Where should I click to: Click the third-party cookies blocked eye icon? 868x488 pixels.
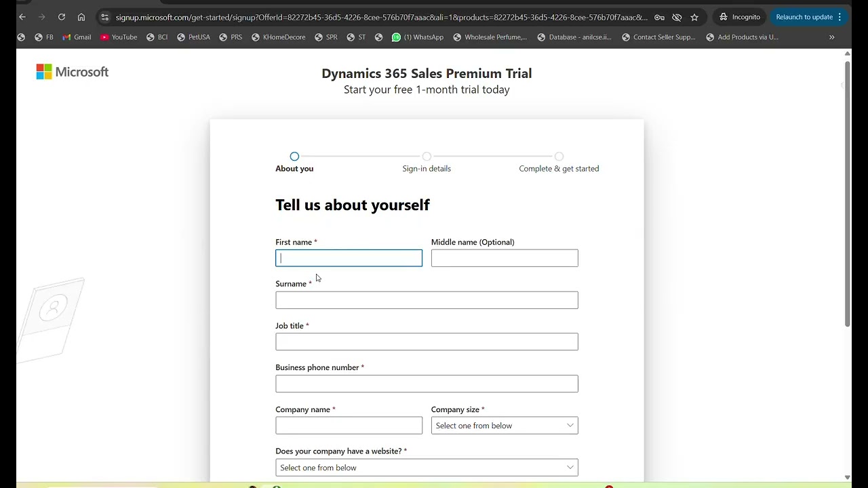tap(677, 17)
